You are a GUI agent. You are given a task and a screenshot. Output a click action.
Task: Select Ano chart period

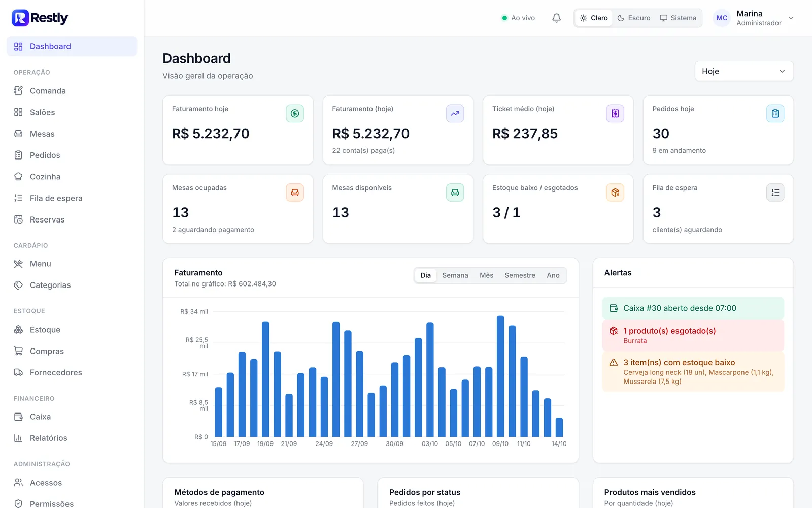click(x=553, y=275)
